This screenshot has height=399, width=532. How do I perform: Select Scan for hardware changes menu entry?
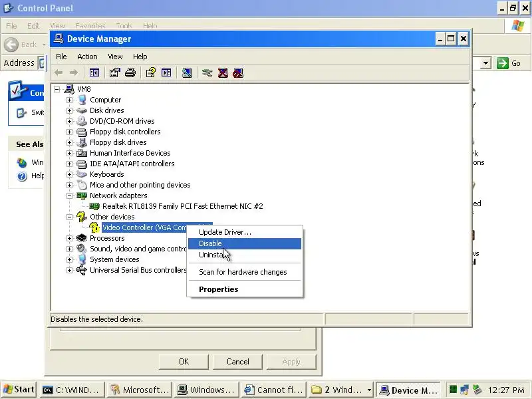pos(244,272)
